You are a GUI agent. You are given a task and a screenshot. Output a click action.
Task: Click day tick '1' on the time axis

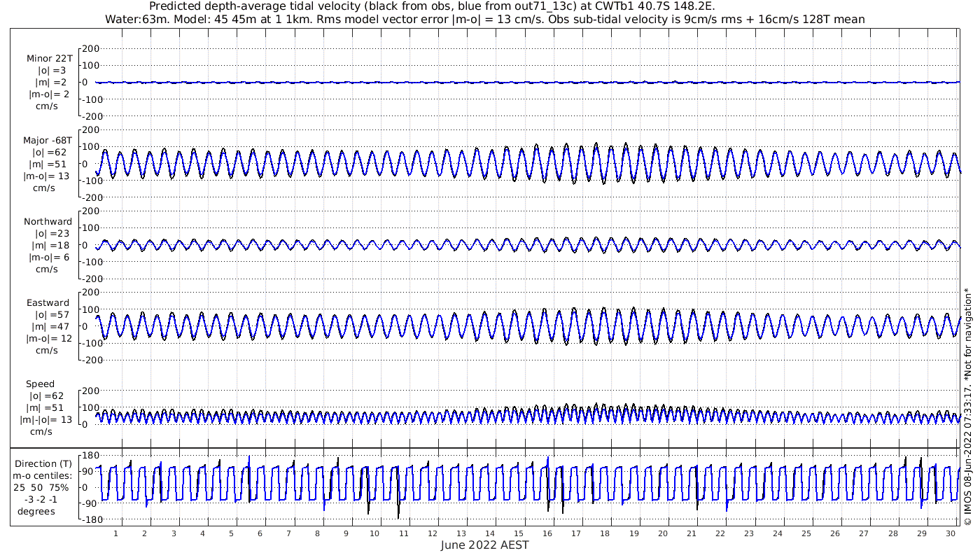tap(115, 533)
